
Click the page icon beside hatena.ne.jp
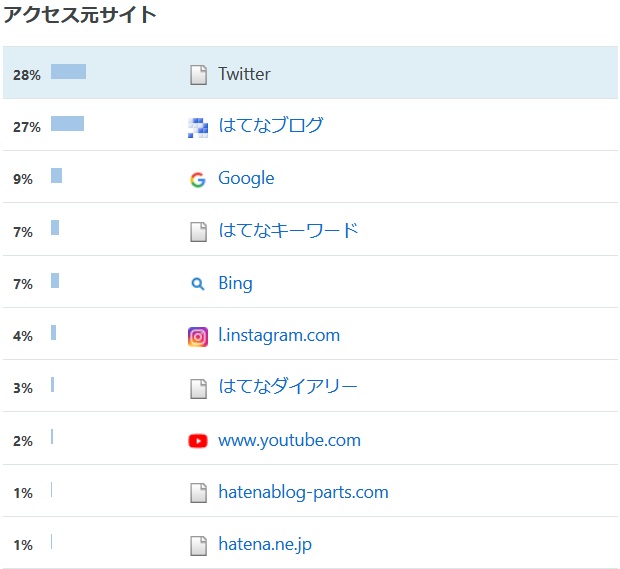coord(198,546)
